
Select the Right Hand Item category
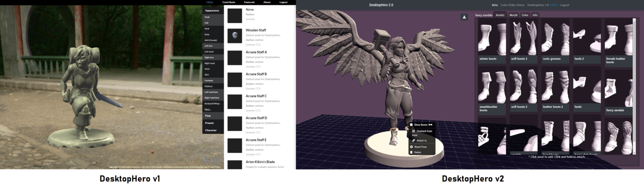click(213, 98)
